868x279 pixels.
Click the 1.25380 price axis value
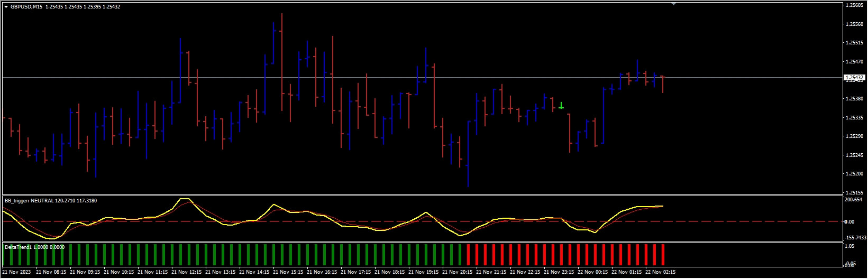pyautogui.click(x=854, y=99)
